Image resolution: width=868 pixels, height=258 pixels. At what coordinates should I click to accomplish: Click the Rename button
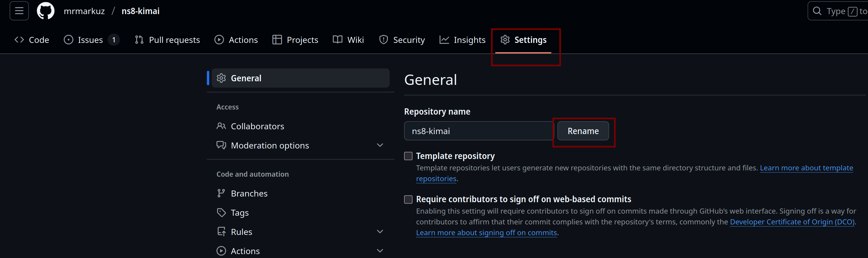[583, 131]
